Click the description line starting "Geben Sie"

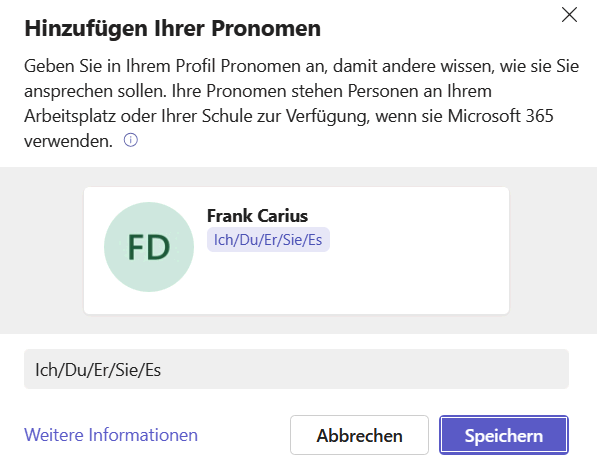[302, 66]
